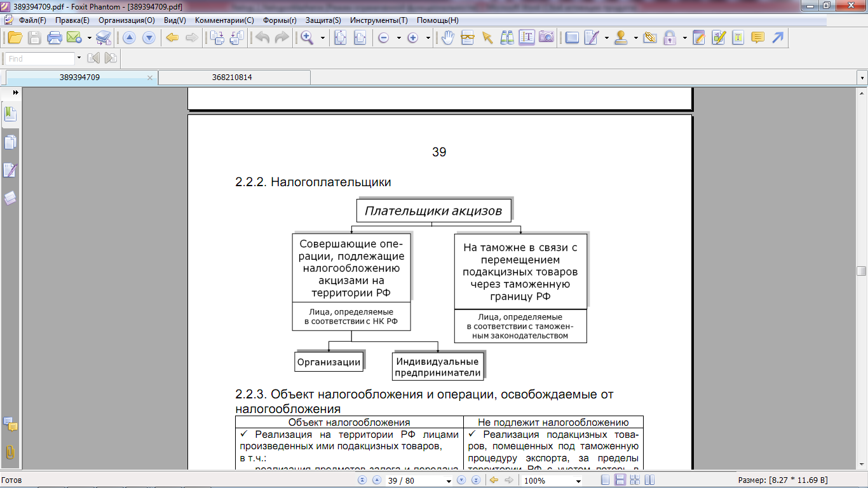Open padlock security dropdown arrow
This screenshot has height=488, width=868.
(684, 37)
